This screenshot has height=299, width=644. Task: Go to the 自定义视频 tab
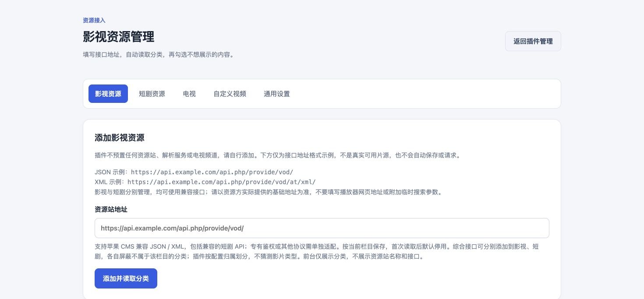[x=230, y=94]
